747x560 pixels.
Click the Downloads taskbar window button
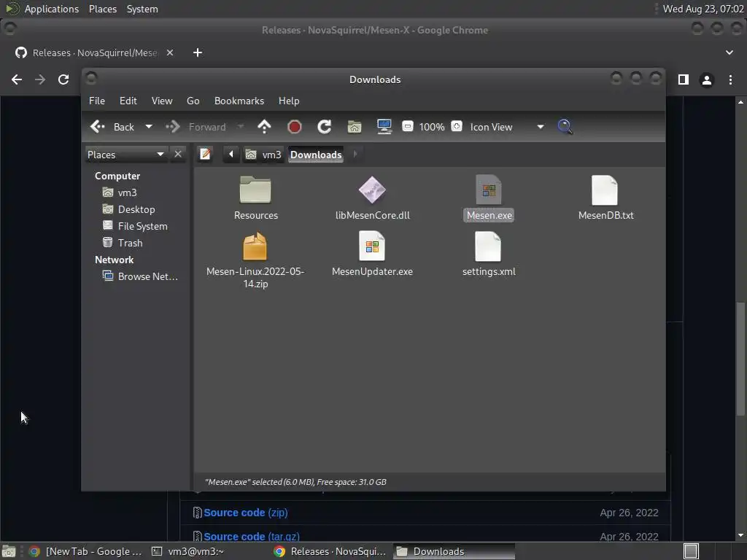coord(454,551)
